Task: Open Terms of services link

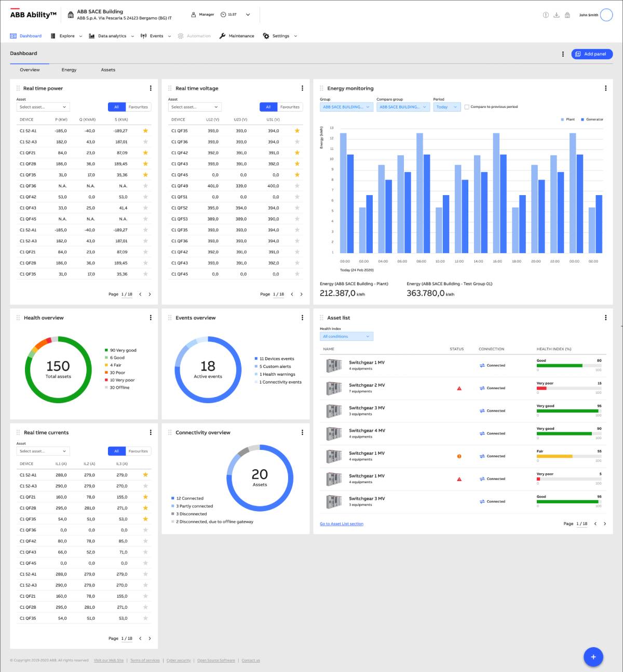Action: (x=145, y=661)
